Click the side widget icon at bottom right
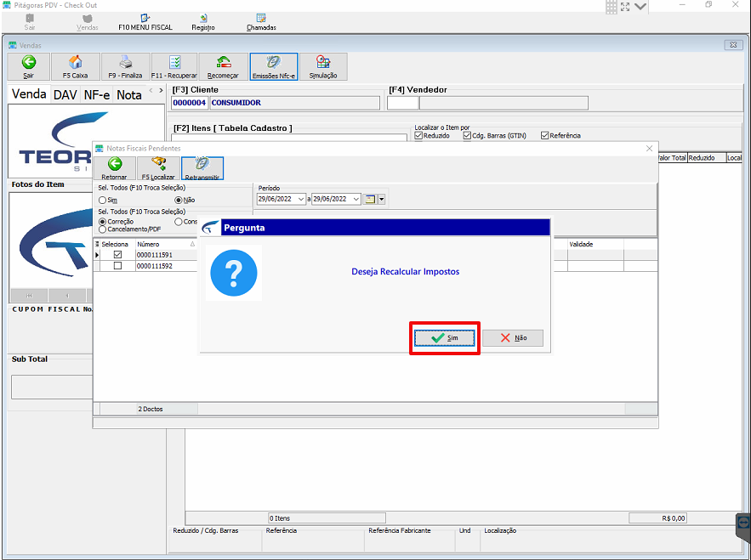Viewport: 751px width, 560px height. click(743, 522)
